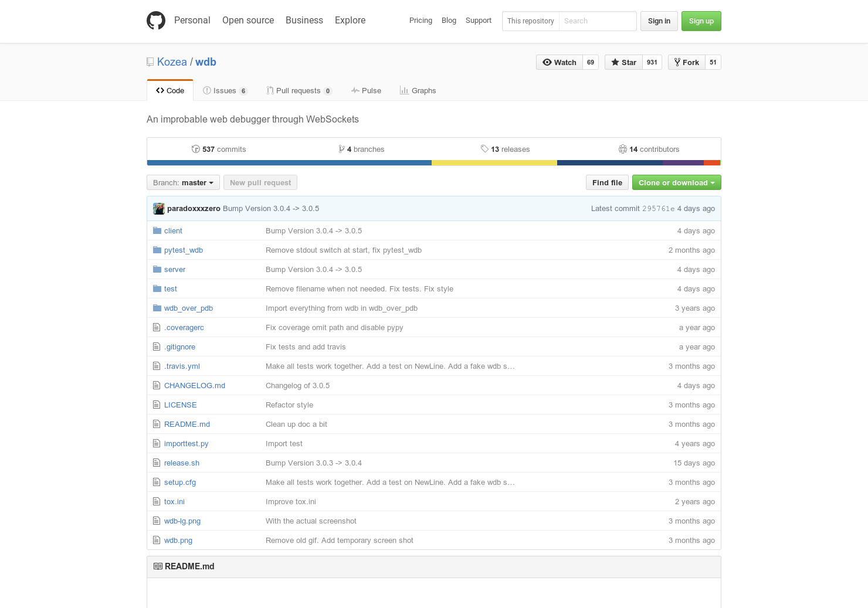868x608 pixels.
Task: Open commit message 'Changelog of 3.0.5'
Action: click(297, 385)
